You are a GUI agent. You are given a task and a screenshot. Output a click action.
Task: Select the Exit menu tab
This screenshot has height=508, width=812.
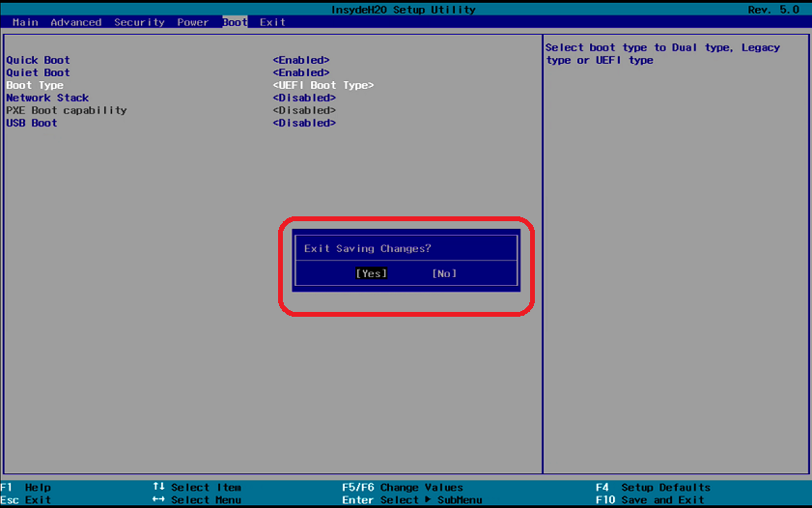[272, 22]
